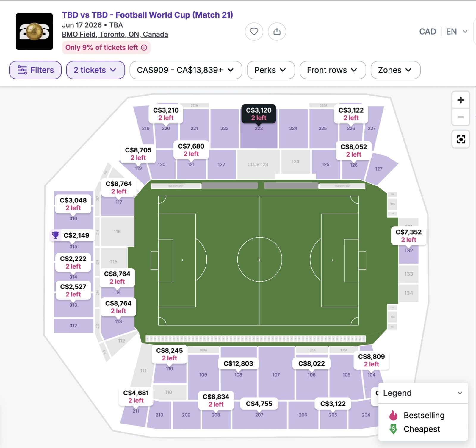
Task: Select the C$3,120 price tag for section 223
Action: pyautogui.click(x=259, y=114)
